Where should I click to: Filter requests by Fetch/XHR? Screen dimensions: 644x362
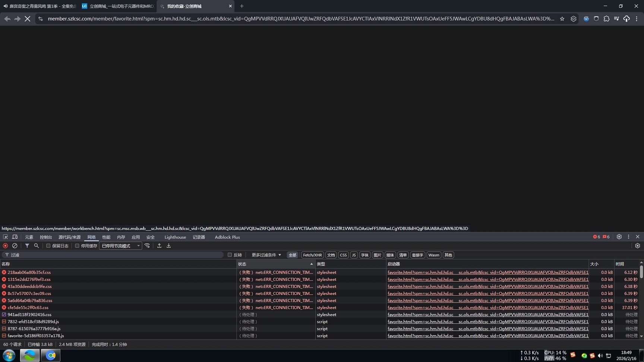(x=312, y=255)
